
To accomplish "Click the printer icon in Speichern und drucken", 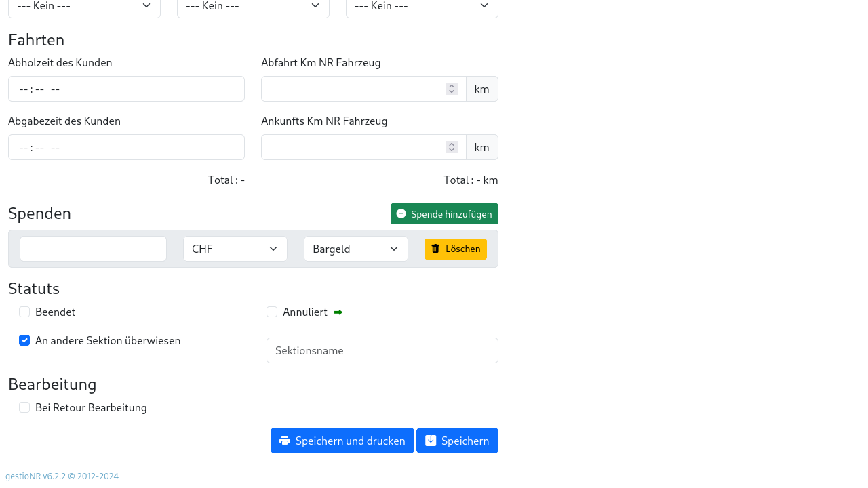I will (x=285, y=441).
